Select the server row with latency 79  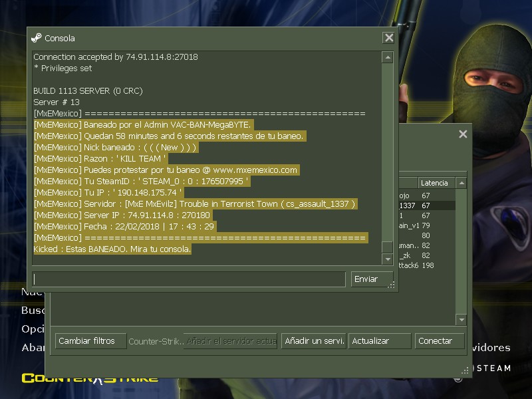tap(427, 225)
